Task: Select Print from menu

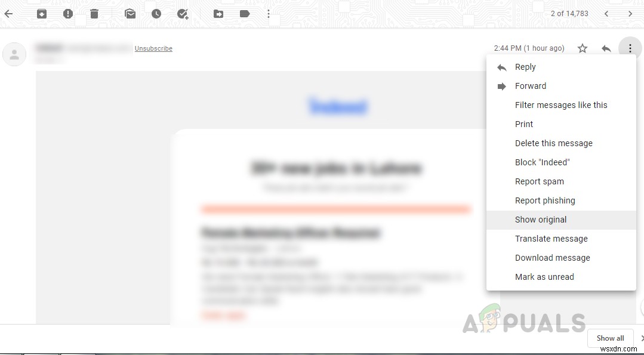Action: coord(561,124)
